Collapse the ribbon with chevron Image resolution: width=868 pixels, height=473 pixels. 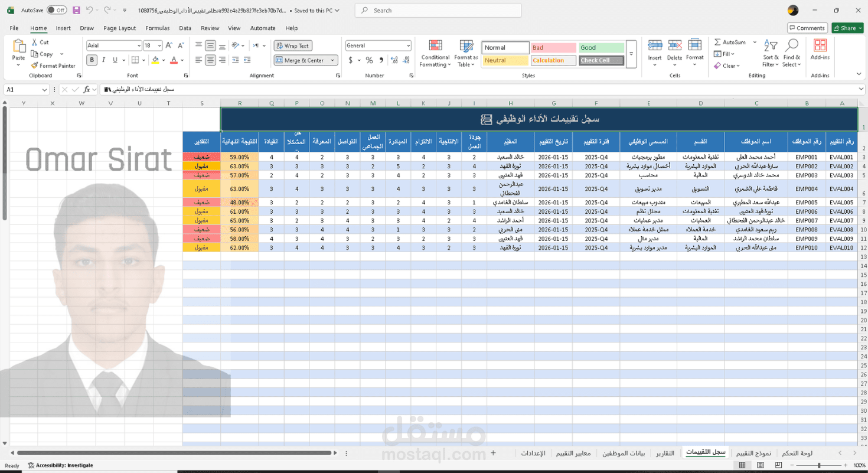pyautogui.click(x=859, y=74)
